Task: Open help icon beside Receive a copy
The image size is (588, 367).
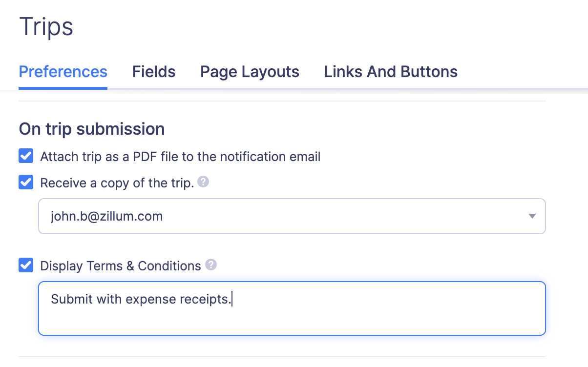Action: (x=204, y=182)
